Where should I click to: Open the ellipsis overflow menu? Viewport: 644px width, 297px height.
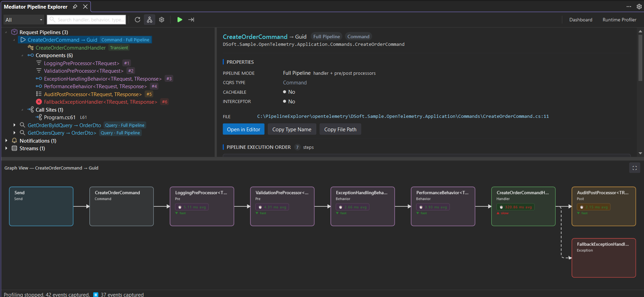629,7
